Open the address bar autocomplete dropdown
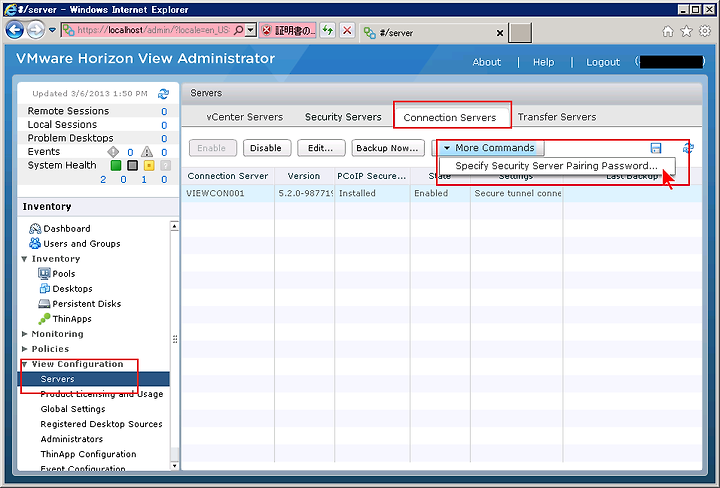The image size is (720, 488). [x=250, y=30]
